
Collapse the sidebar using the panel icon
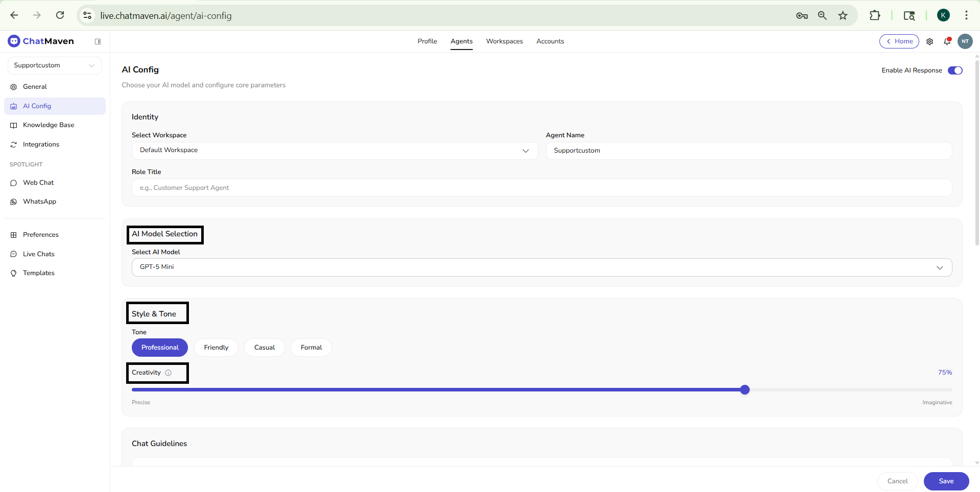(x=98, y=41)
